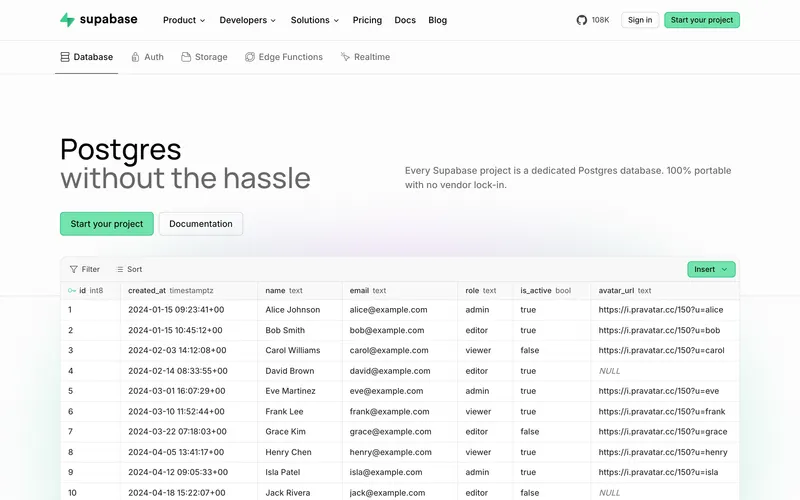Click the hero Start your project button
This screenshot has width=800, height=500.
(107, 223)
